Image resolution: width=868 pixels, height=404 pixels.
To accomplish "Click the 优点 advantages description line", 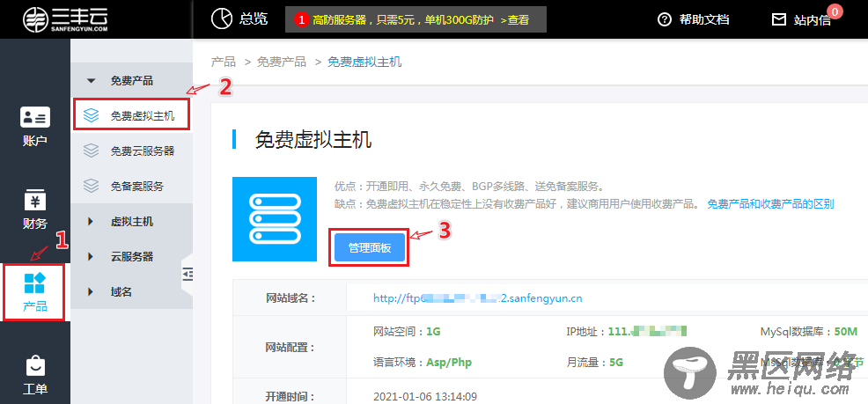I will 469,186.
